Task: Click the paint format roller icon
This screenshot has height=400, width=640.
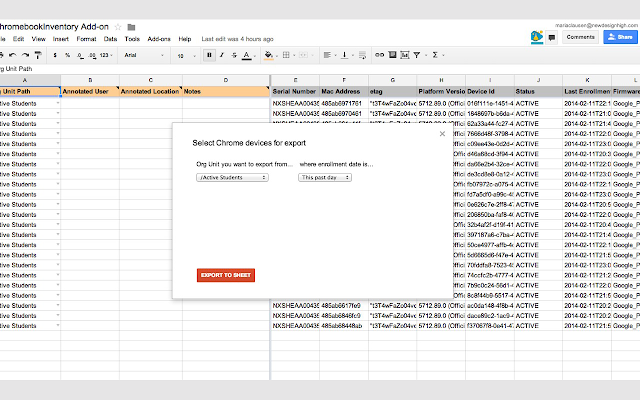Action: click(38, 55)
